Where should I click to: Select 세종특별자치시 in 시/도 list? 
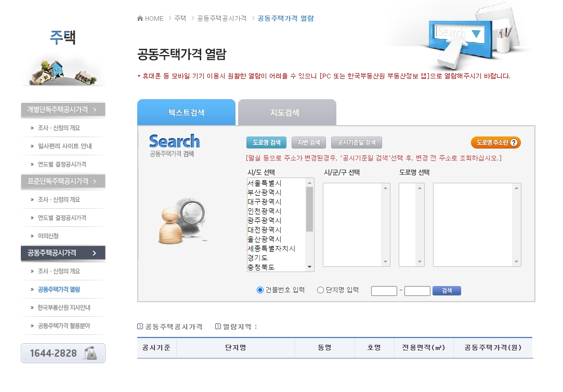click(x=276, y=248)
